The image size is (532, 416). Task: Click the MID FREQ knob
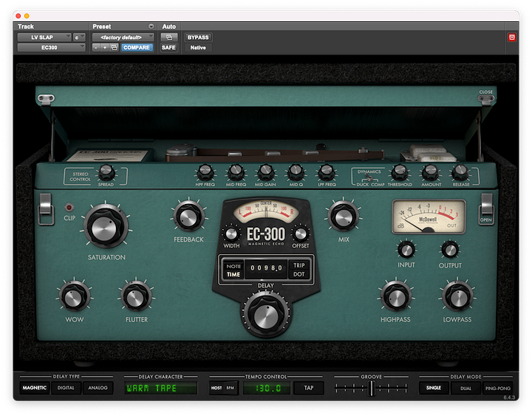point(236,172)
